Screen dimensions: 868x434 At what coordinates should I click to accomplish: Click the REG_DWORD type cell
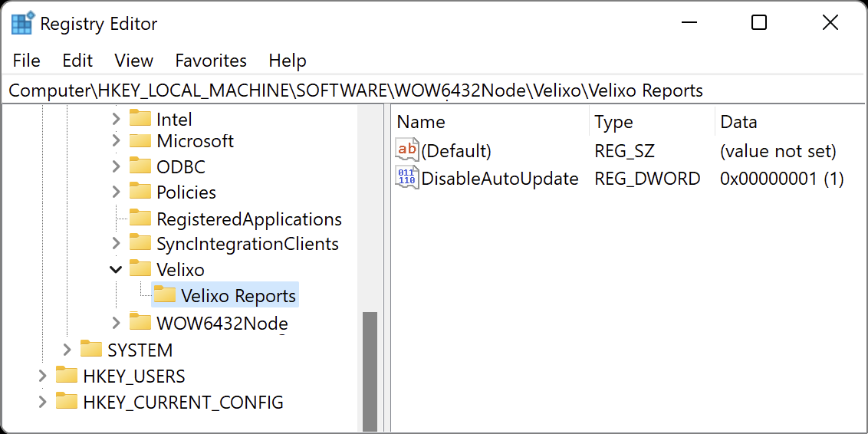(x=648, y=178)
